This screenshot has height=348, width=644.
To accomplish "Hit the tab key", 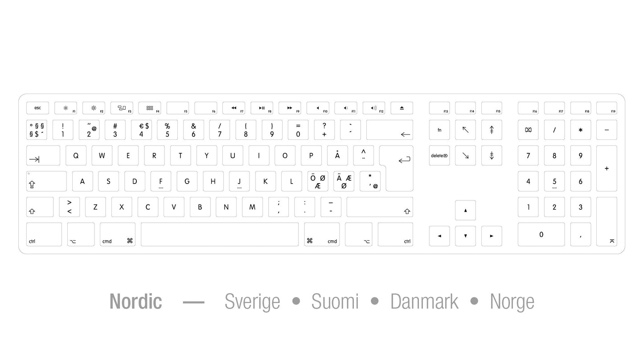I will (43, 156).
